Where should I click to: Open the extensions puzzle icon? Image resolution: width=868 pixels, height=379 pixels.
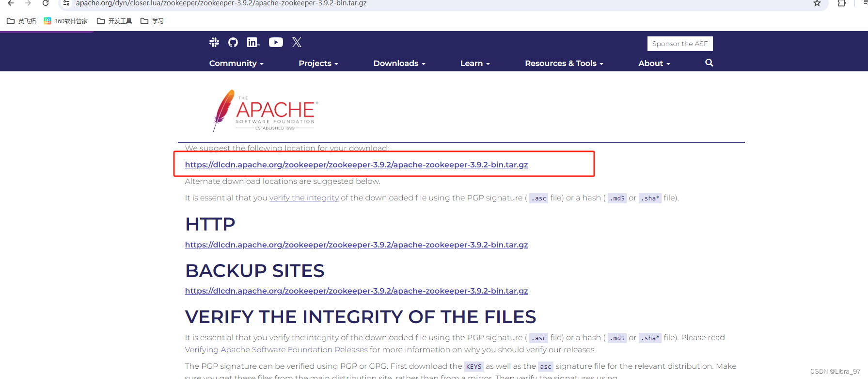click(x=842, y=3)
